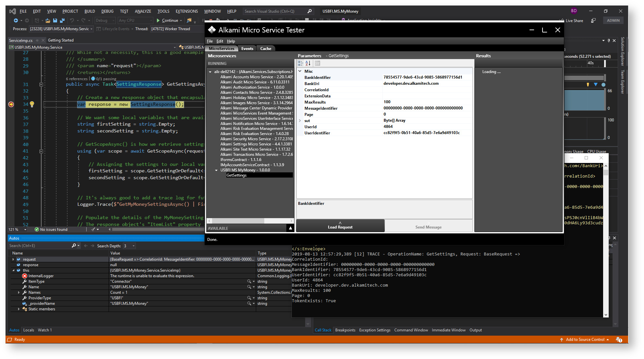This screenshot has width=644, height=359.
Task: Expand the request variable in Autos
Action: point(13,259)
